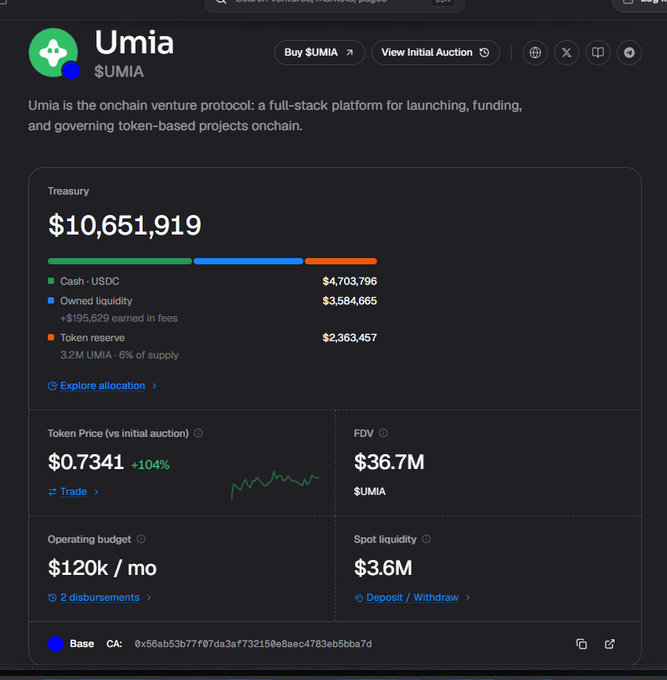Click the $0.7341 token price
The image size is (667, 680).
click(x=86, y=461)
